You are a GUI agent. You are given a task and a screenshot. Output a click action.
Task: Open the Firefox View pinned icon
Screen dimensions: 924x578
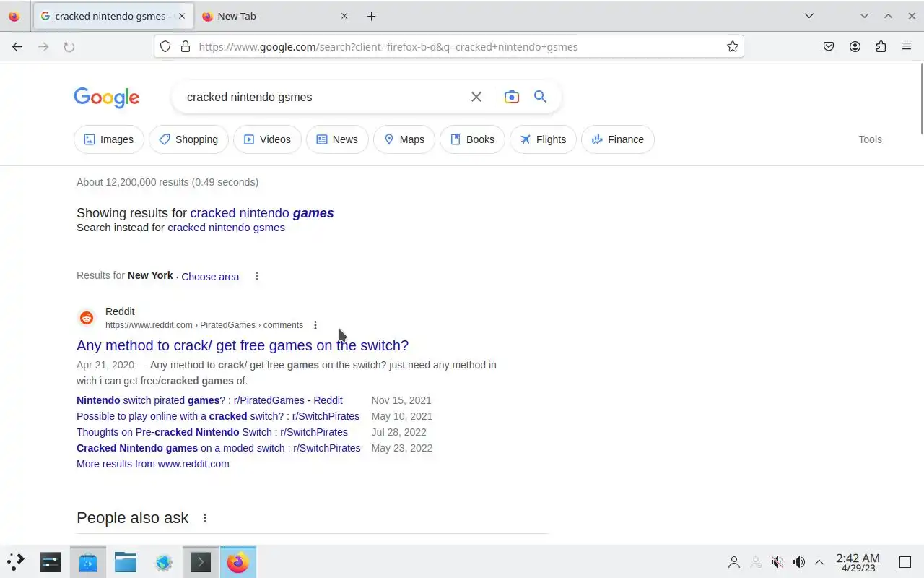(14, 16)
